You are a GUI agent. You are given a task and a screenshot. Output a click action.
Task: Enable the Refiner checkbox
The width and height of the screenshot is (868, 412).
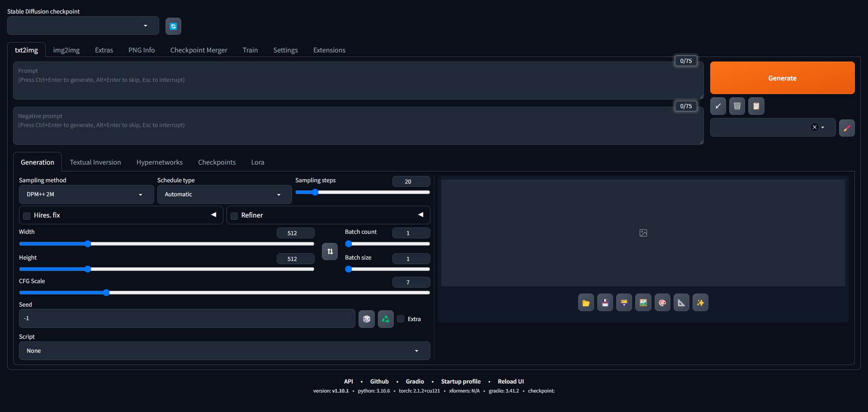pos(234,216)
